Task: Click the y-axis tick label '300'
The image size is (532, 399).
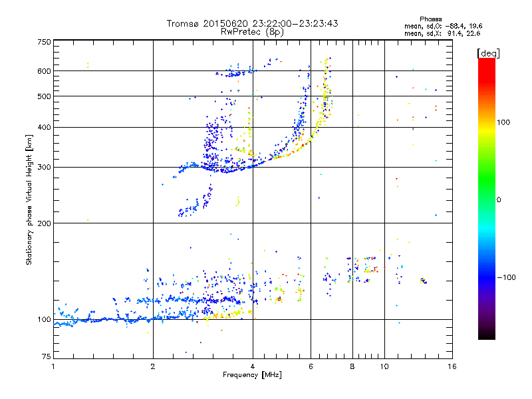Action: [x=45, y=168]
